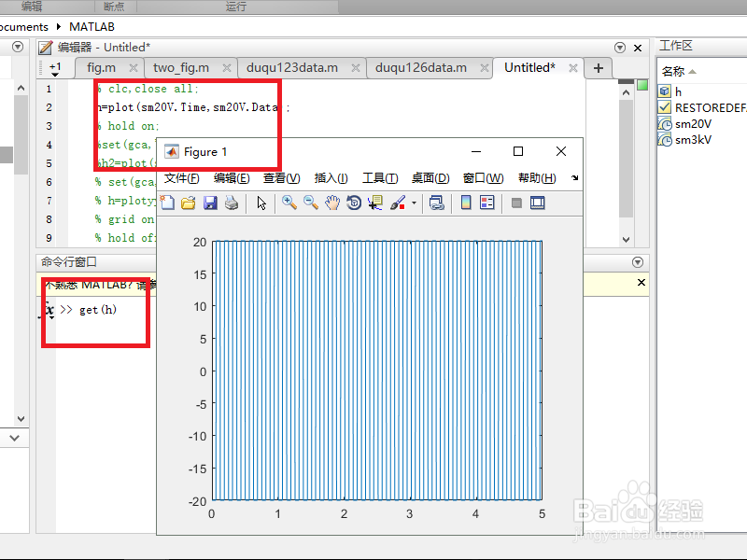Open brush color dropdown arrow
This screenshot has height=560, width=747.
pos(414,203)
